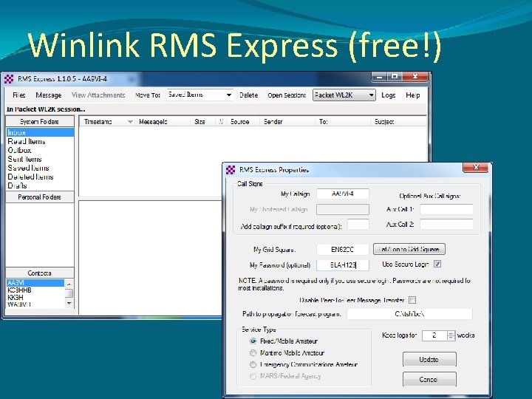
Task: Select contact KK9H in Contacts list
Action: [16, 298]
